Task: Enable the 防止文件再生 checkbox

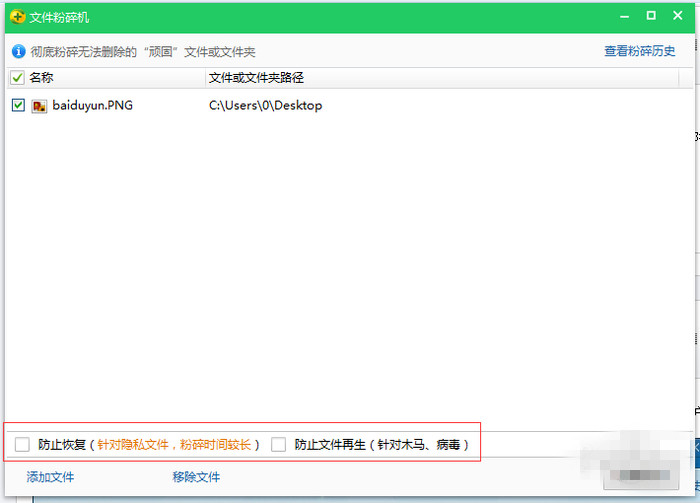Action: tap(279, 445)
